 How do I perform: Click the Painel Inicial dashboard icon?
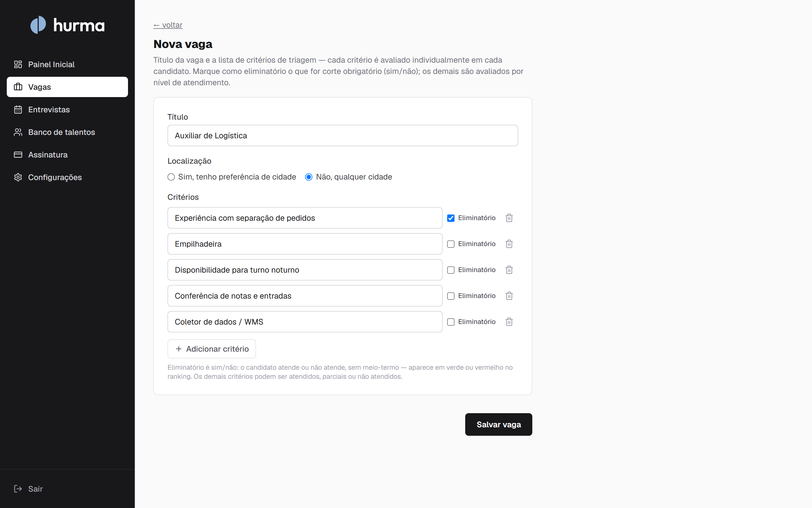(x=18, y=64)
